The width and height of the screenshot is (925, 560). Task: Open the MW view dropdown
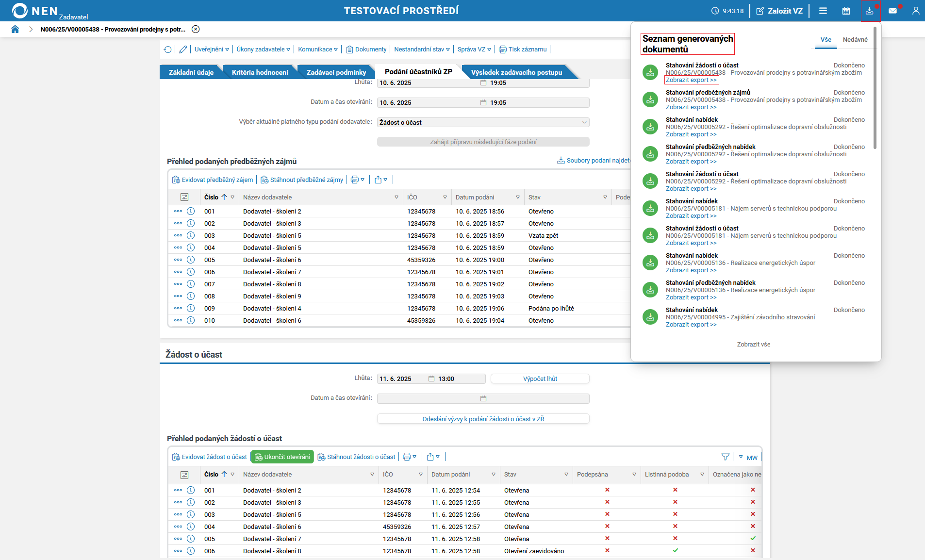pyautogui.click(x=748, y=458)
